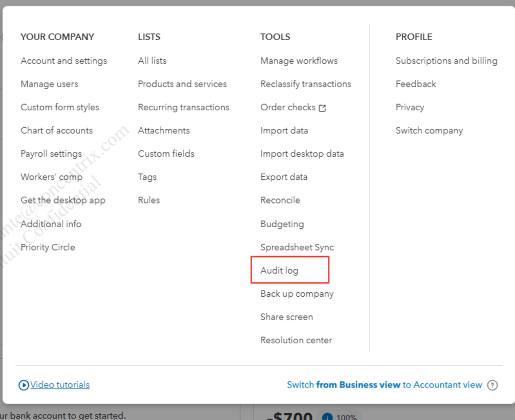The width and height of the screenshot is (515, 420).
Task: Open the highlighted Audit log
Action: 279,270
